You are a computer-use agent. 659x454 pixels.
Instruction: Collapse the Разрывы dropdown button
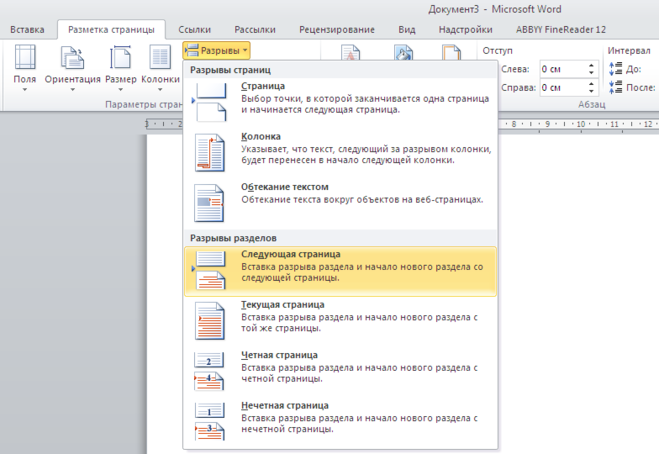(x=216, y=50)
